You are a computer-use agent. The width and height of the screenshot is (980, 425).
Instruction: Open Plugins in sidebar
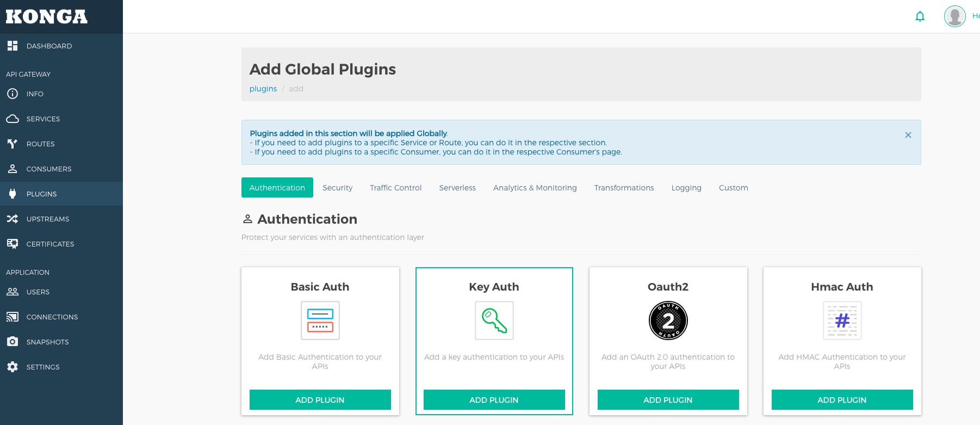click(x=61, y=194)
